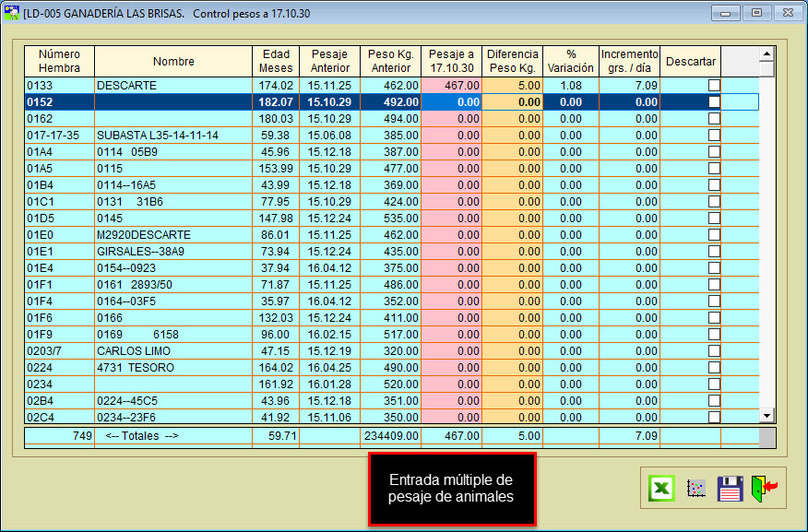Viewport: 808px width, 532px height.
Task: Export the weights table to Excel
Action: coord(660,488)
